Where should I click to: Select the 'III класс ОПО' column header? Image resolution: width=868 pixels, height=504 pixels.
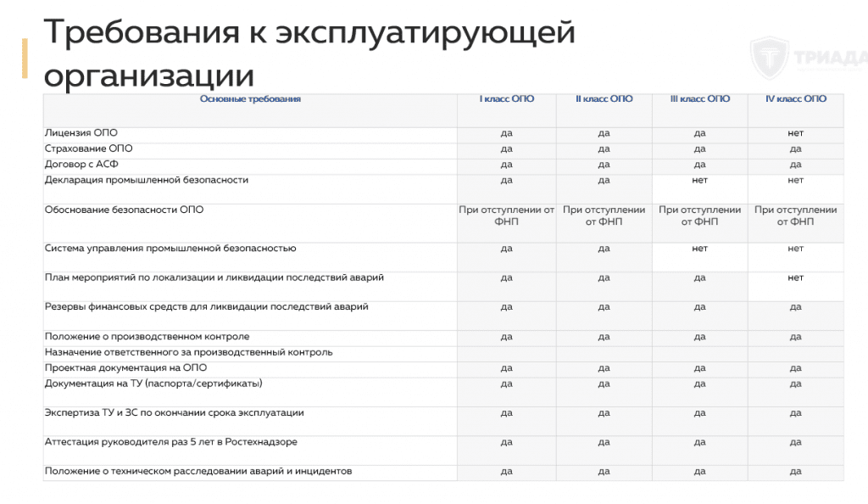699,99
